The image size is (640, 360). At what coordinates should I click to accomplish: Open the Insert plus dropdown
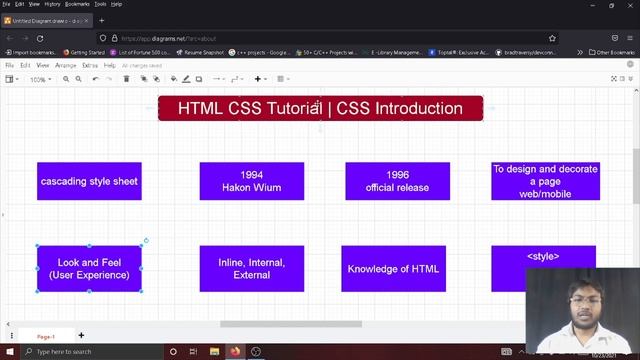pos(260,79)
